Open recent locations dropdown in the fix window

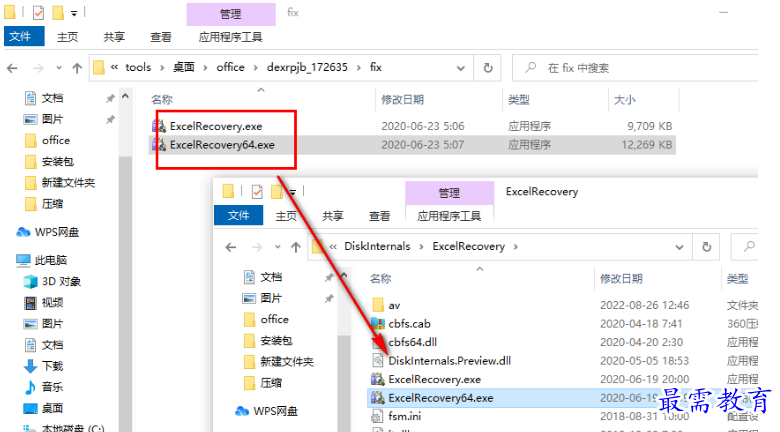pos(59,68)
